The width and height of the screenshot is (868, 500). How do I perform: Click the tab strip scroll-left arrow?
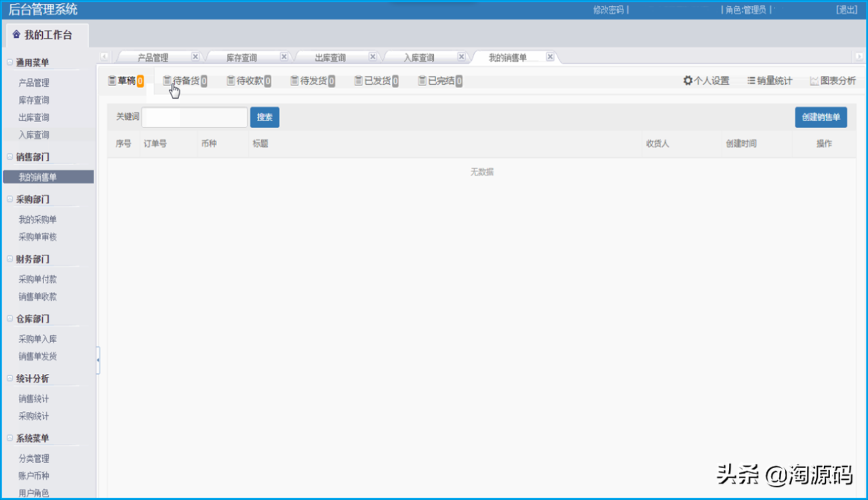point(104,57)
